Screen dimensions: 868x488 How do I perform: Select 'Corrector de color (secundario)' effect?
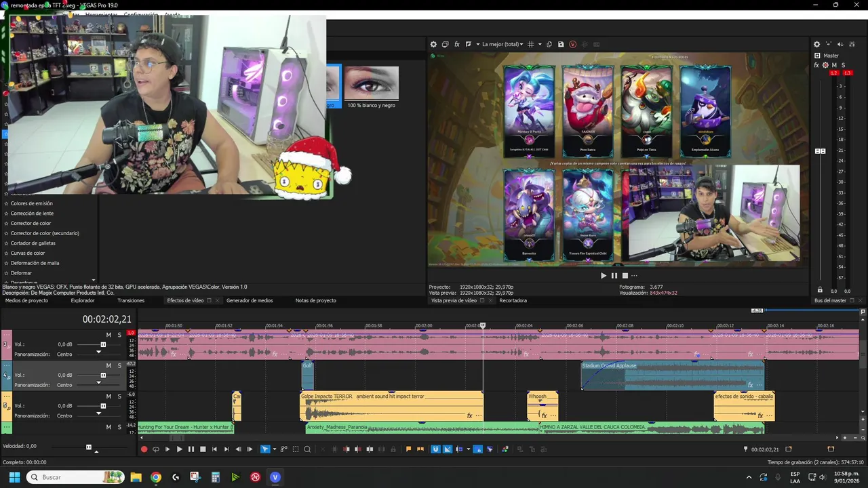click(45, 233)
